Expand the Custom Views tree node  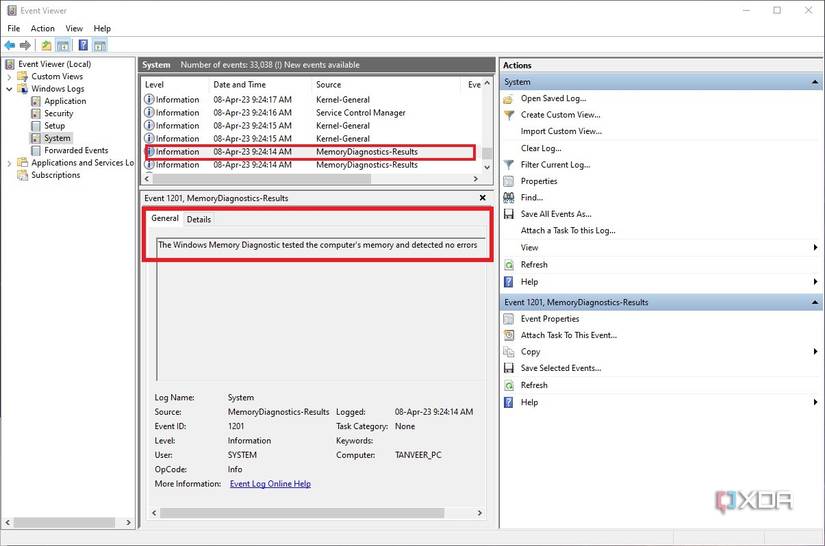(10, 76)
